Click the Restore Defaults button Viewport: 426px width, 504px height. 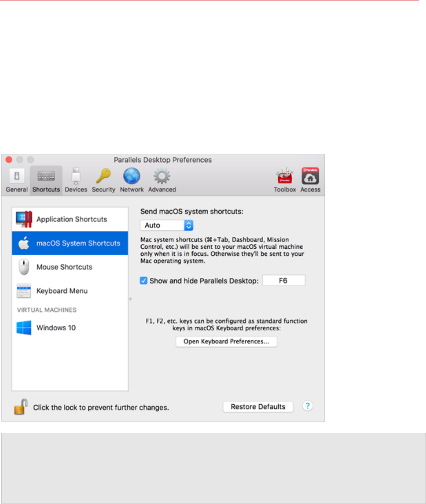[x=258, y=407]
